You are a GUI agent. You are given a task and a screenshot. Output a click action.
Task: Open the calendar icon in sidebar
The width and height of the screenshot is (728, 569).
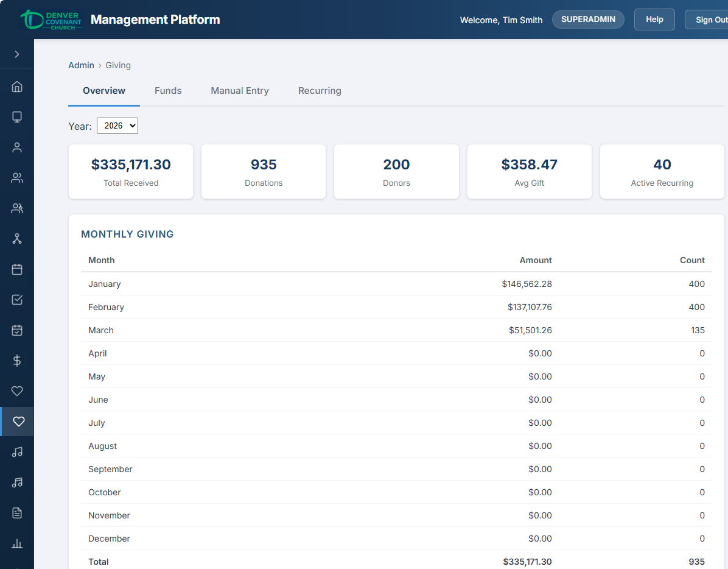(x=17, y=269)
